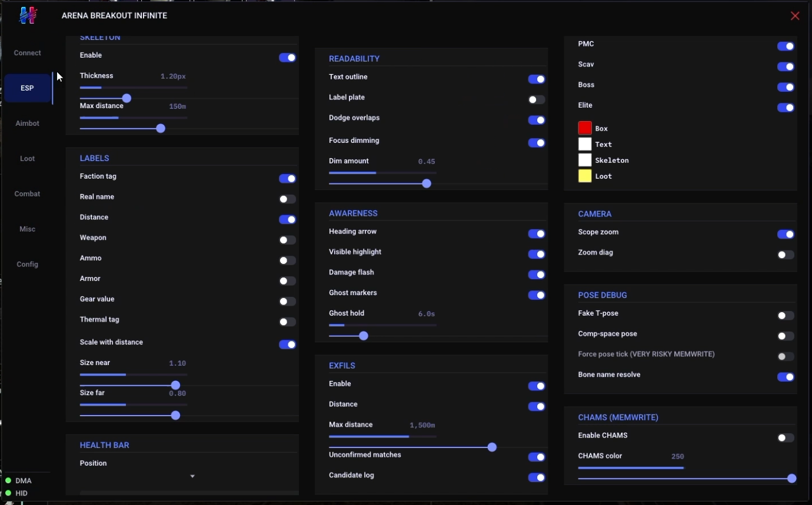Screen dimensions: 812x505
Task: Toggle the Elite switch
Action: pos(786,108)
